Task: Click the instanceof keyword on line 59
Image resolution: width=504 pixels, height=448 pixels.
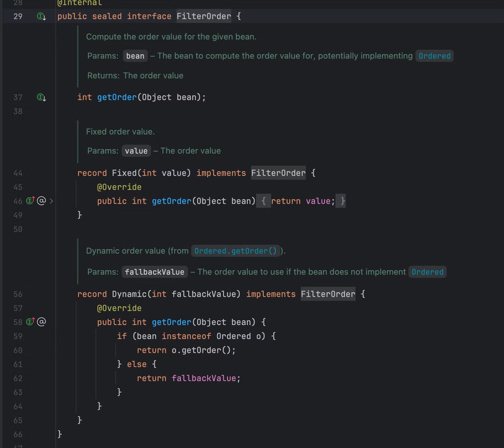Action: (186, 336)
